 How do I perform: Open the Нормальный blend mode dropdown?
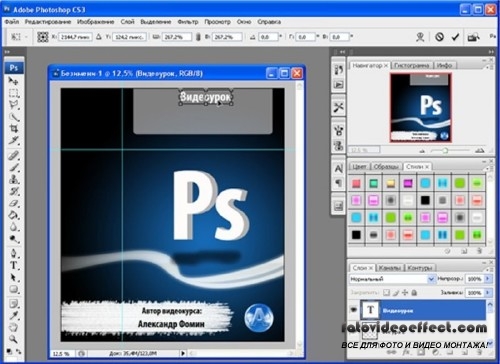(431, 279)
